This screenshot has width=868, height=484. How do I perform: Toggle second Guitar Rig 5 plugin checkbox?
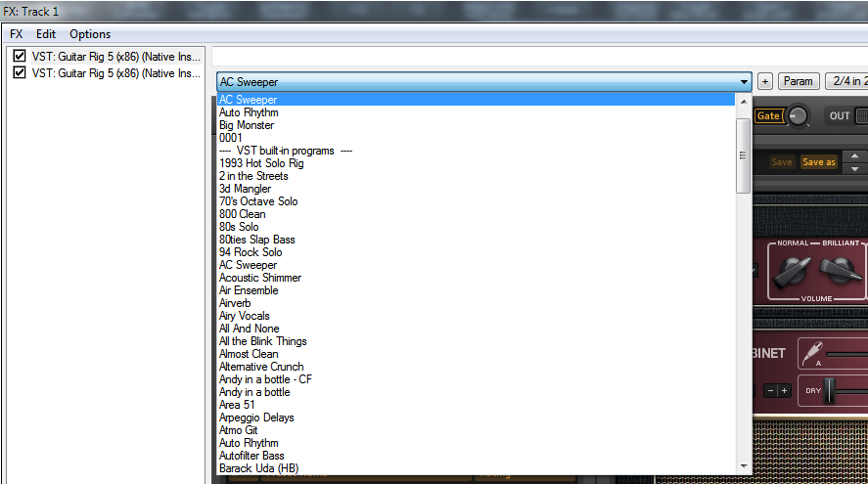[x=20, y=72]
